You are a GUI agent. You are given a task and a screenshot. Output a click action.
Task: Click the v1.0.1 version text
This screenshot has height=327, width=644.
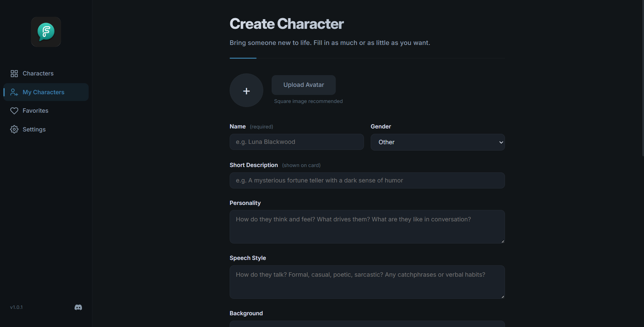coord(16,307)
